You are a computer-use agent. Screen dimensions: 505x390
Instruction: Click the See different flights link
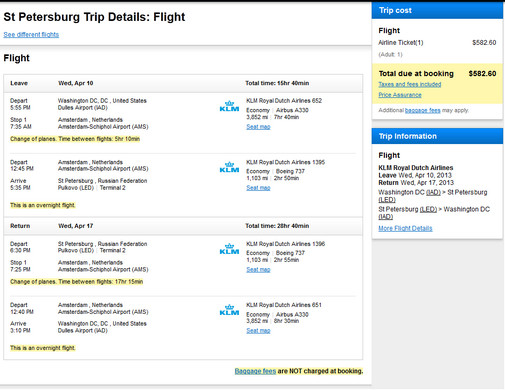coord(31,34)
